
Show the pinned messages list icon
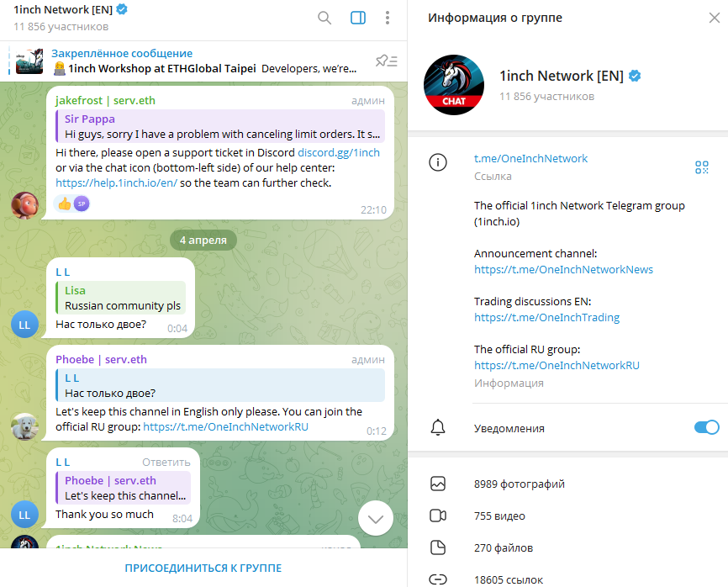click(x=387, y=61)
